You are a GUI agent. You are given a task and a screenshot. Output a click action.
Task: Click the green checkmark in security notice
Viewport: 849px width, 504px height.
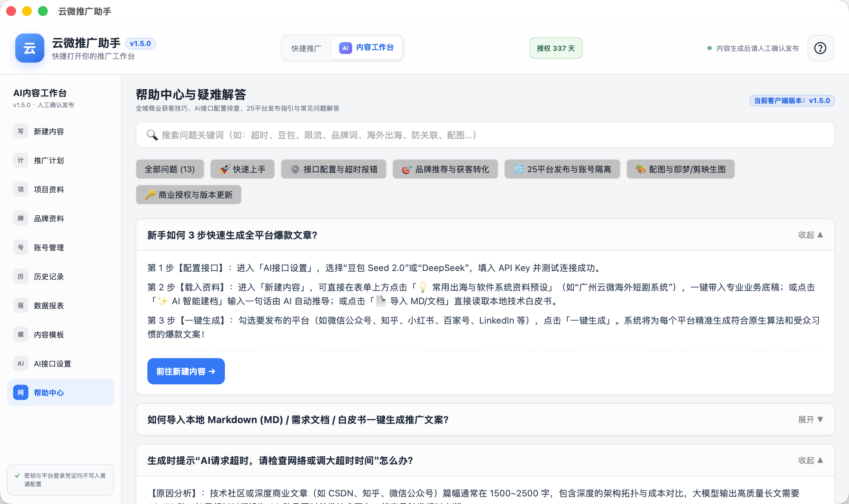pyautogui.click(x=17, y=476)
